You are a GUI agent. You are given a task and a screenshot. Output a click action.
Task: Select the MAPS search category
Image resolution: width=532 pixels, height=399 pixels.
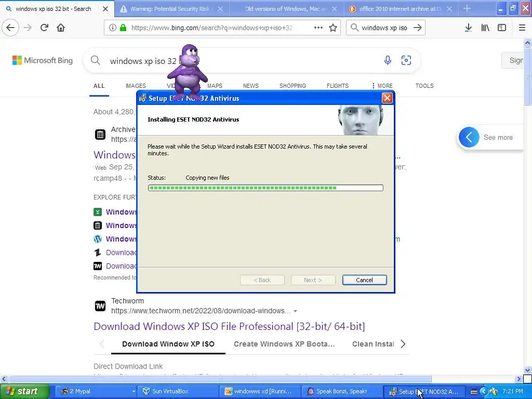tap(215, 86)
